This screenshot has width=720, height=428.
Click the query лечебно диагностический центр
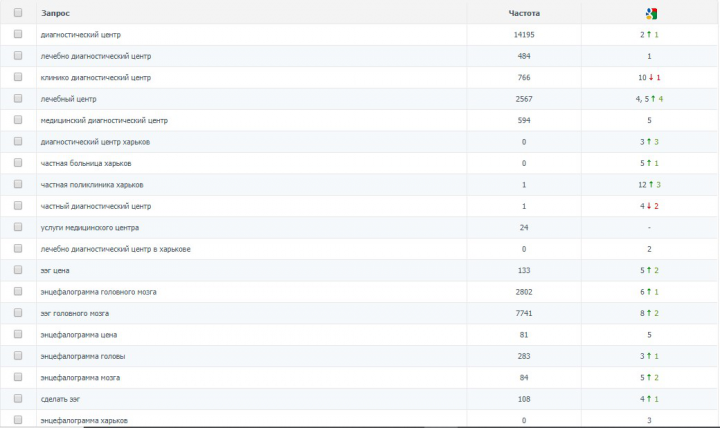(x=96, y=56)
